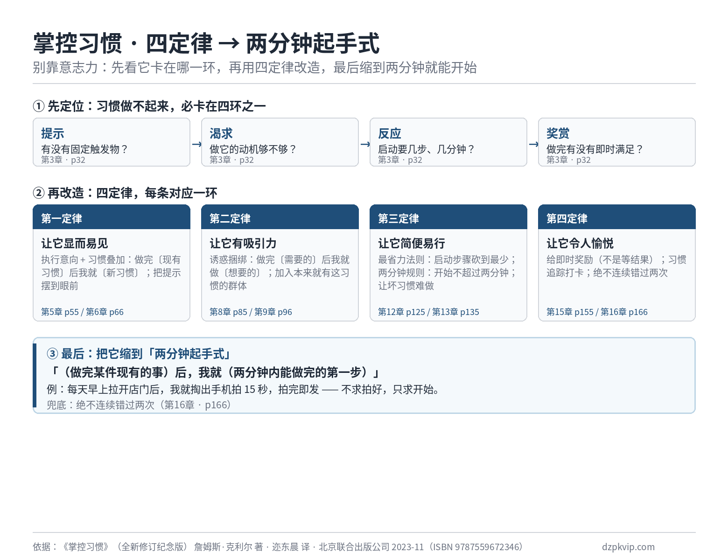This screenshot has width=728, height=560.
Task: Click the line 兜底：绝不连续错过两次
Action: [140, 405]
